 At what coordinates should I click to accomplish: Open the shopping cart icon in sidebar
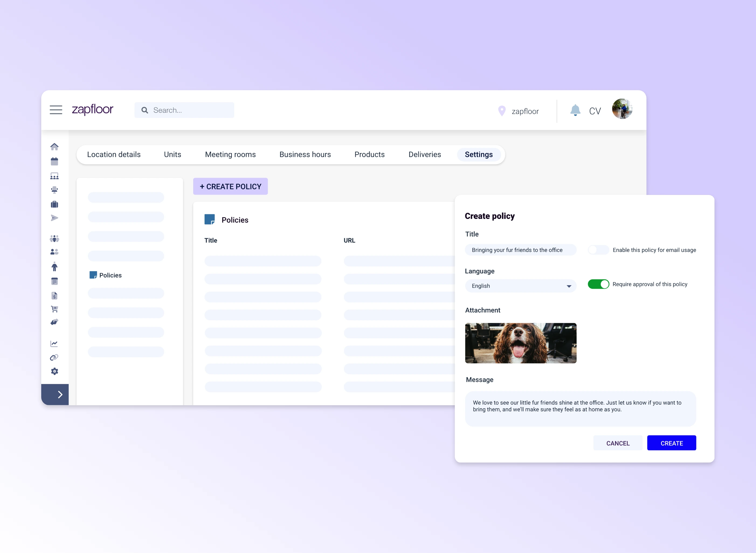click(x=54, y=309)
